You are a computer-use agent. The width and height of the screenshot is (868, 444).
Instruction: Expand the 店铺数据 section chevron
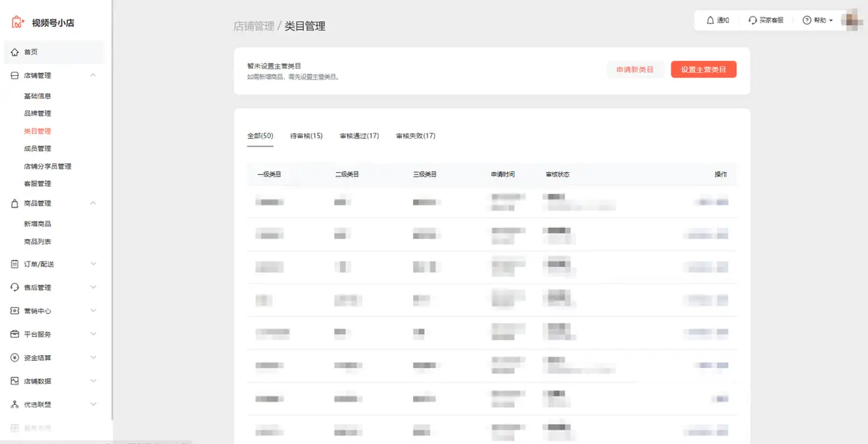pos(93,381)
